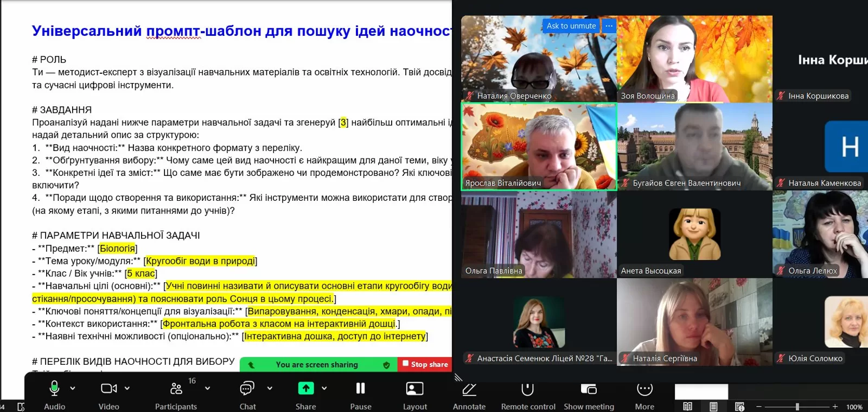
Task: Select Ольга Павлівна's video tile
Action: click(539, 234)
